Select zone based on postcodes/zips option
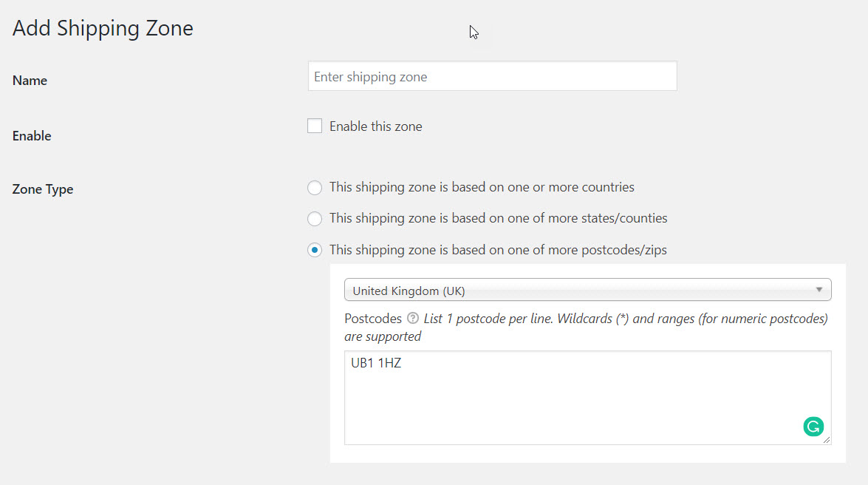 (x=315, y=250)
